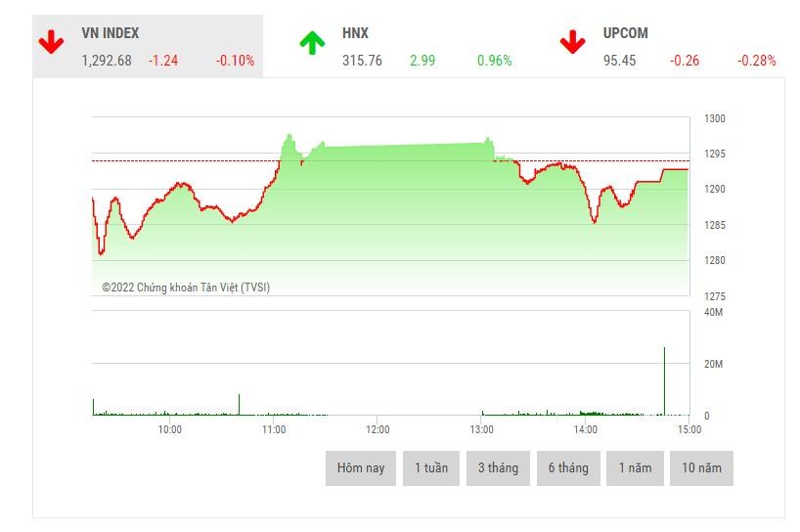800x532 pixels.
Task: Click the TVSI copyright text on chart
Action: pos(186,288)
